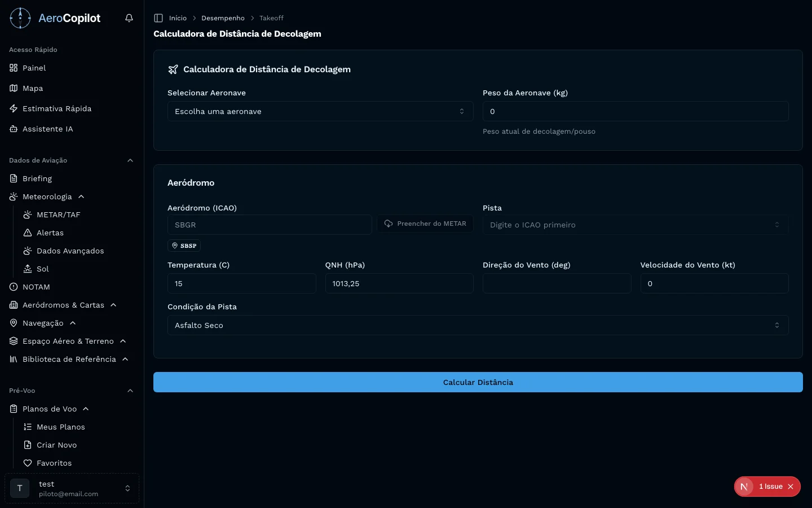The height and width of the screenshot is (508, 812).
Task: Dismiss the 1 Issue badge
Action: [x=791, y=487]
